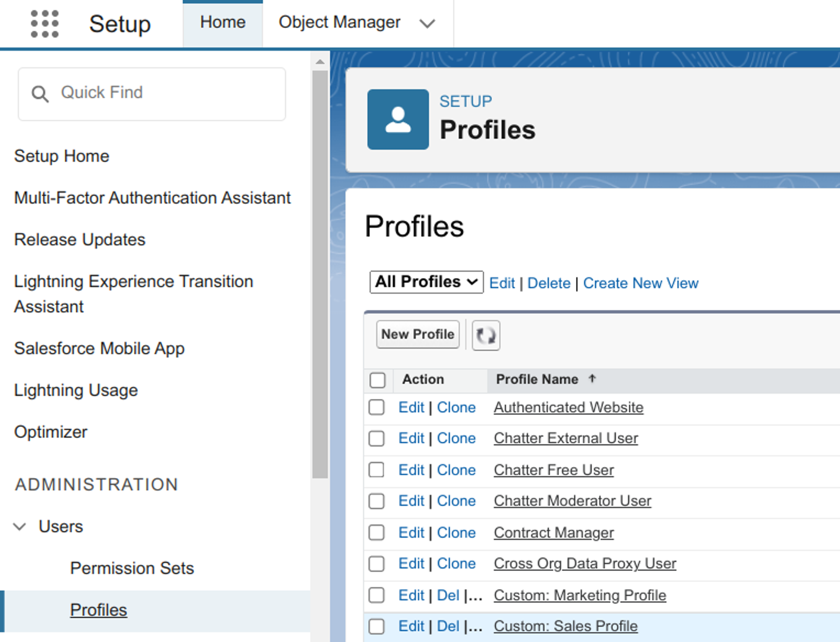Open the App Launcher dots icon
The image size is (840, 642).
45,24
